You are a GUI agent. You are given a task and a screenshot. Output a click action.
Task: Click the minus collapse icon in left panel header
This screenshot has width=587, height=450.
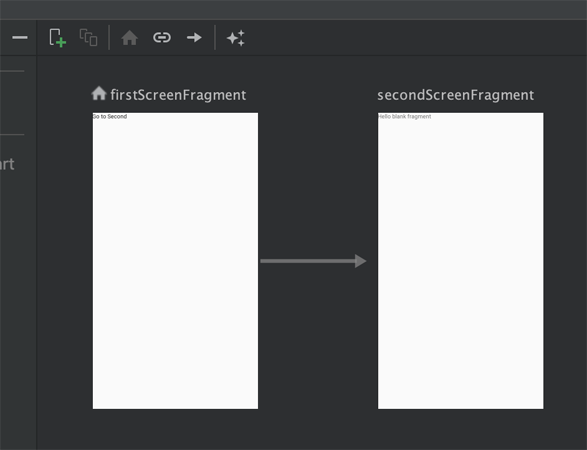[20, 37]
